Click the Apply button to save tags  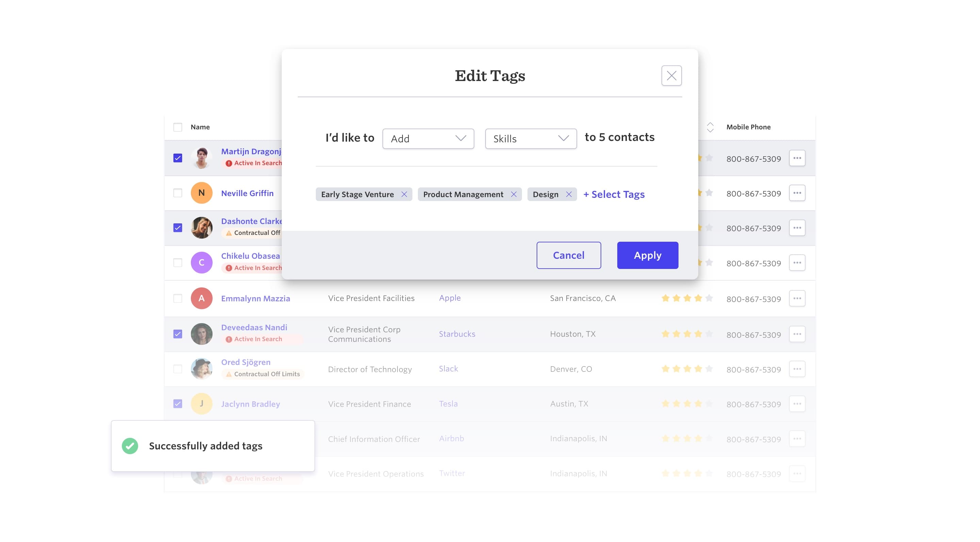pyautogui.click(x=648, y=255)
